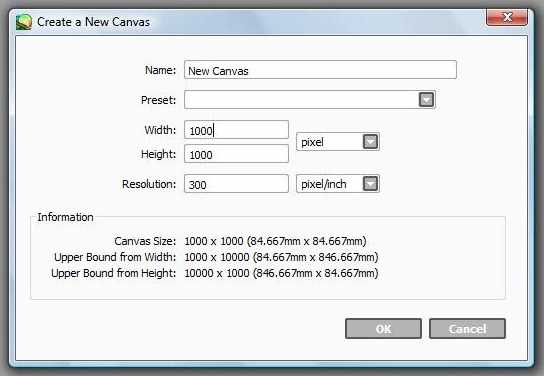Screen dimensions: 544x376
Task: Click the Canvas Size label
Action: (x=145, y=241)
